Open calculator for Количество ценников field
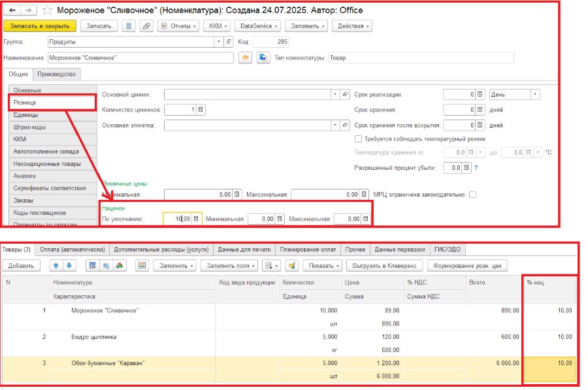This screenshot has width=588, height=390. tap(201, 110)
